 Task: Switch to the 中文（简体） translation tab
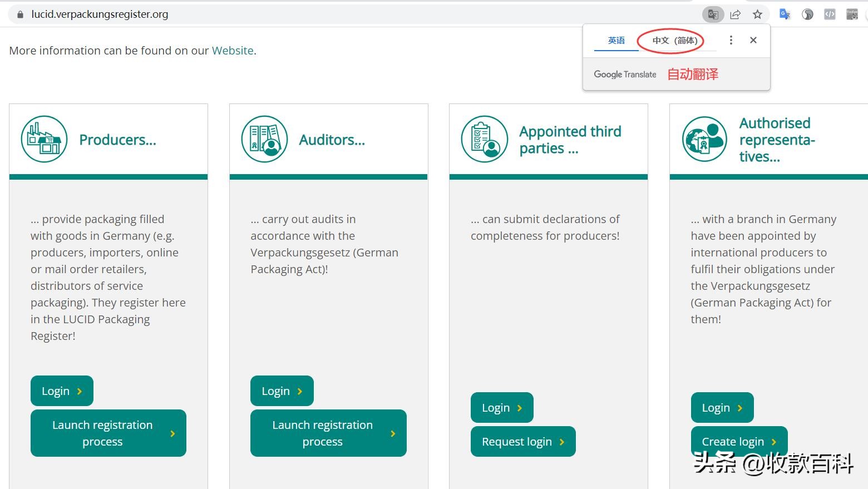pos(675,41)
